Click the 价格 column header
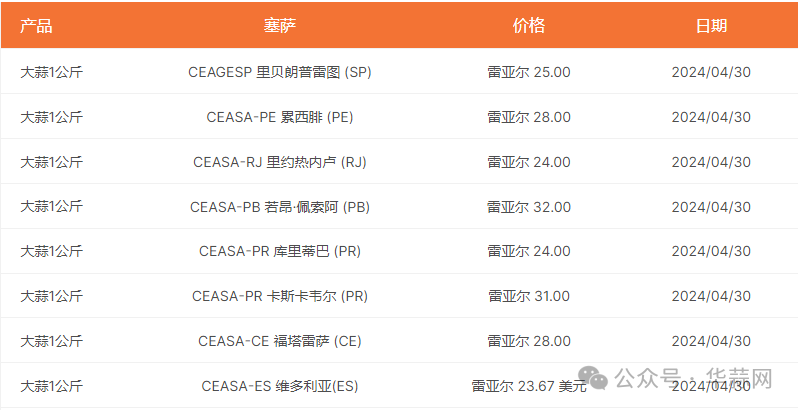This screenshot has height=410, width=798. tap(529, 25)
